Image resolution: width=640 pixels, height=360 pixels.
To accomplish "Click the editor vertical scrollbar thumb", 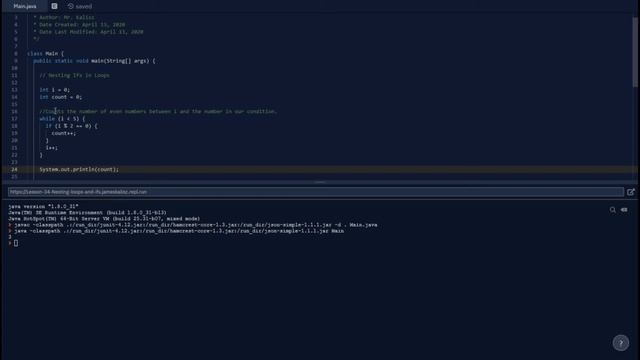I will [x=635, y=51].
